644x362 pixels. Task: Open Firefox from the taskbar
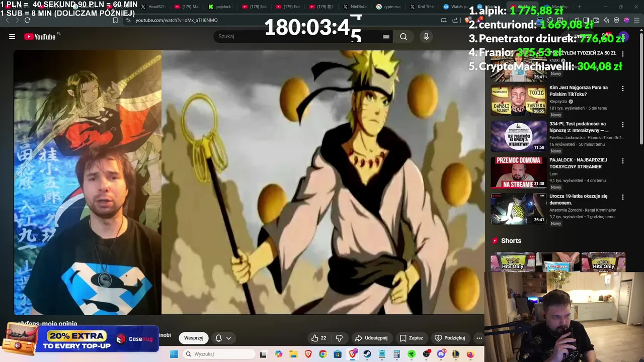(470, 354)
